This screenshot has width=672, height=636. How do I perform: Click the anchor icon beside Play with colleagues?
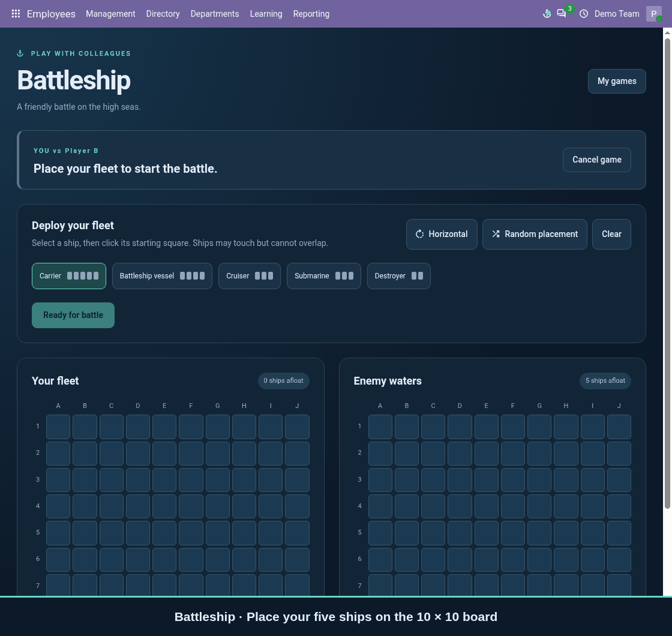pos(20,53)
